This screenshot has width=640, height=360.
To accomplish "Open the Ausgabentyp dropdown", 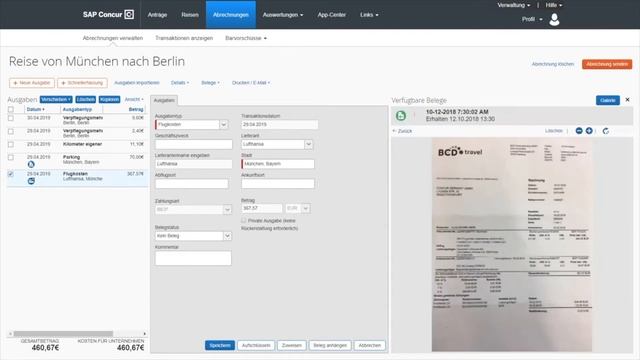I will [224, 124].
